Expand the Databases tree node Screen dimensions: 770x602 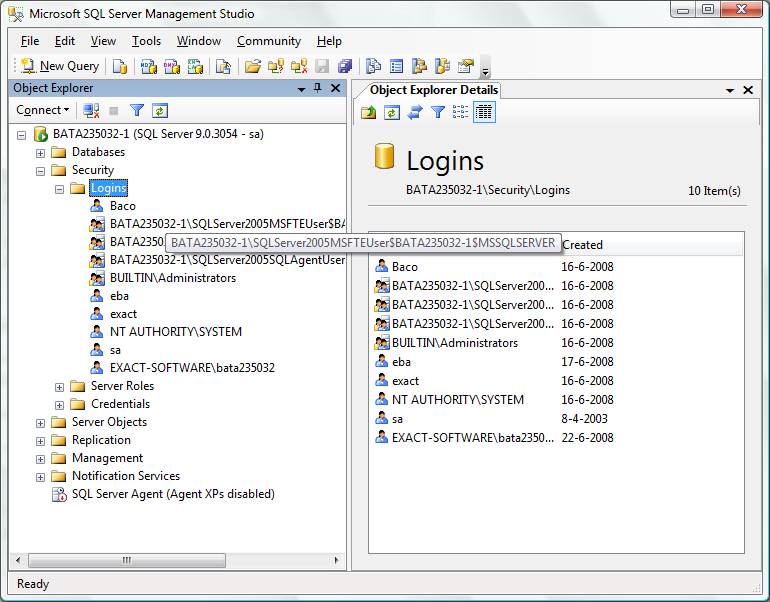coord(41,153)
